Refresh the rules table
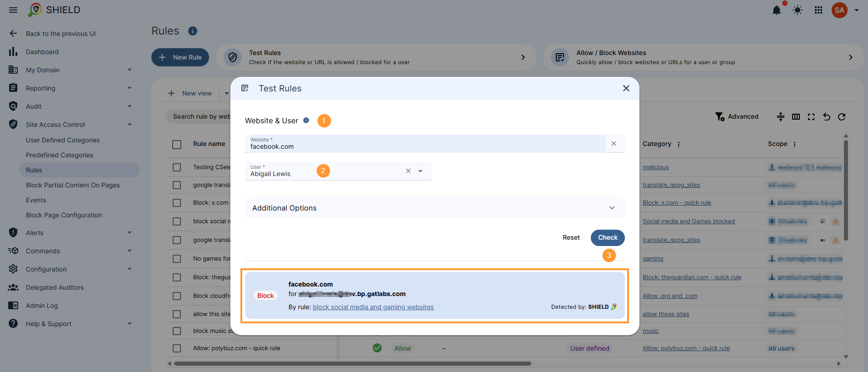The width and height of the screenshot is (868, 372). pyautogui.click(x=842, y=117)
